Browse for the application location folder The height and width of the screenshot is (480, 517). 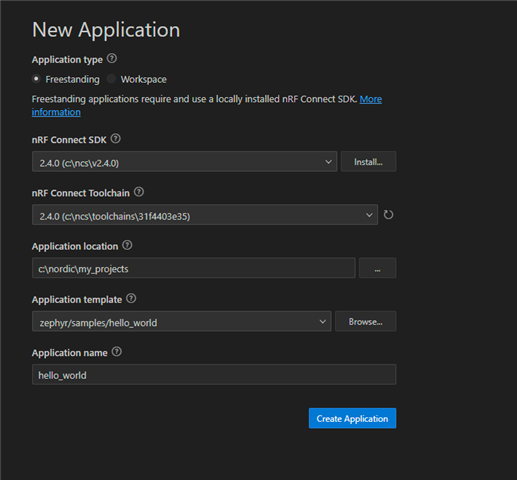[377, 268]
